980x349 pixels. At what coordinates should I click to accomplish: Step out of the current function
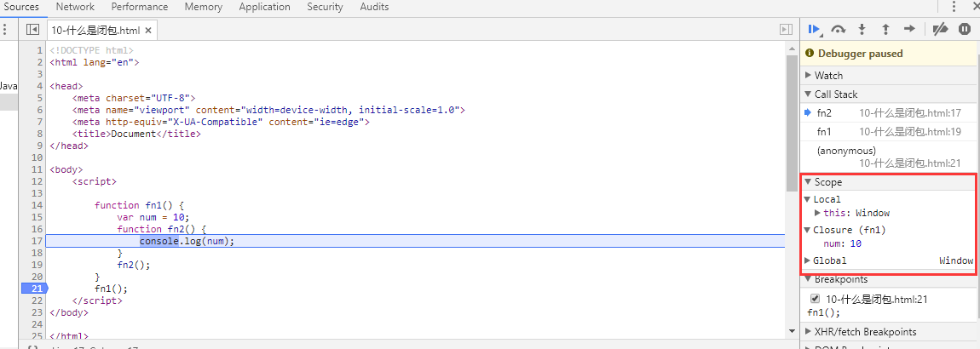coord(885,29)
